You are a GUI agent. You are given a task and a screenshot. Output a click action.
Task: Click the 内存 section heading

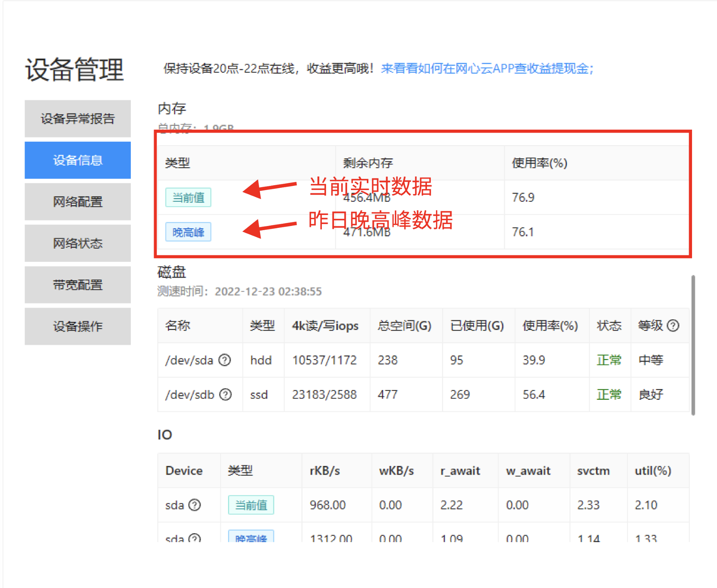pos(172,109)
